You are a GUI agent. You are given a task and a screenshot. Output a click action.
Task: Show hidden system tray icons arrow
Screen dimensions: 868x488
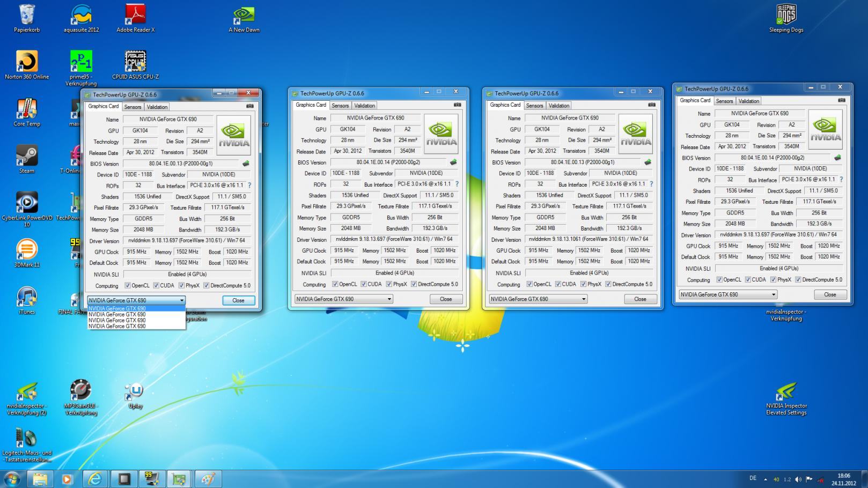pyautogui.click(x=766, y=479)
